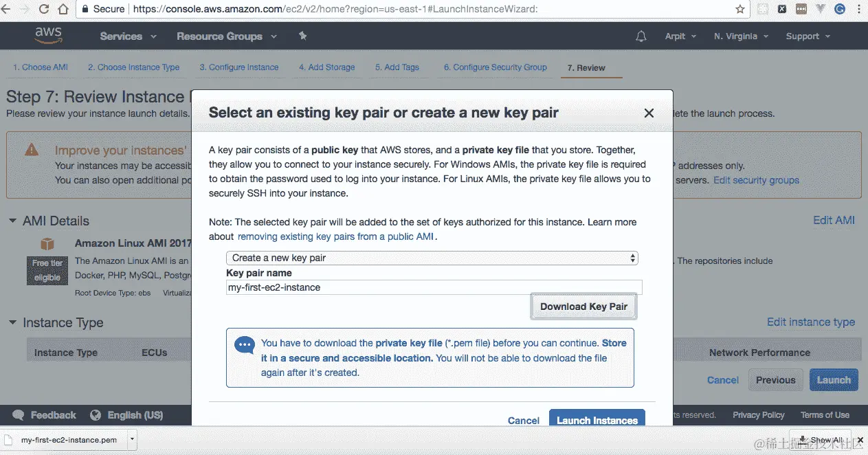Reload the page in the browser
868x455 pixels.
44,10
